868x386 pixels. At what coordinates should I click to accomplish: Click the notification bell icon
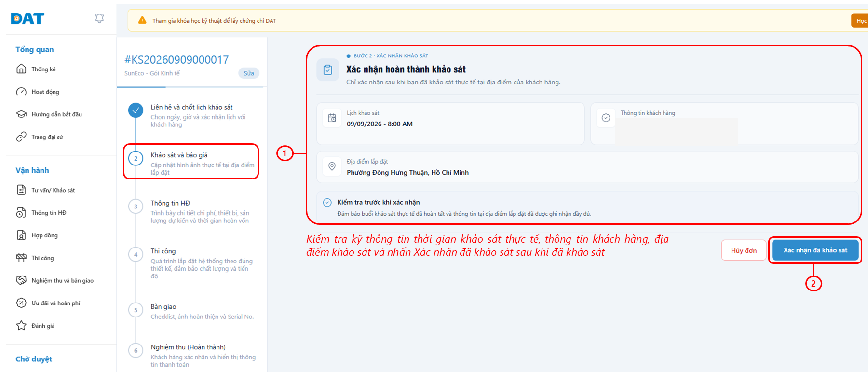[99, 18]
